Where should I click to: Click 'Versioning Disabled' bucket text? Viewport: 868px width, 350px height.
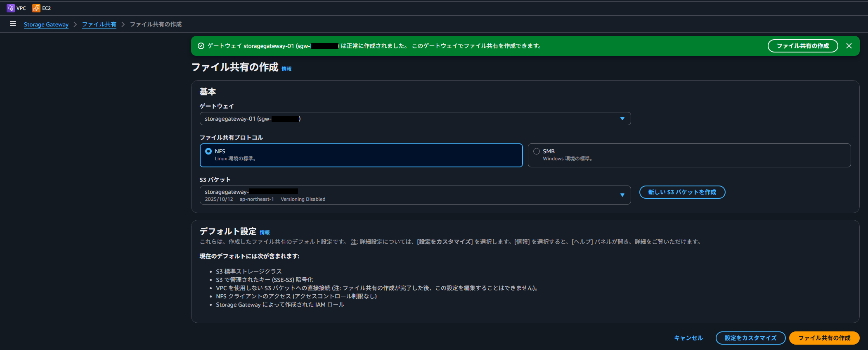coord(303,199)
